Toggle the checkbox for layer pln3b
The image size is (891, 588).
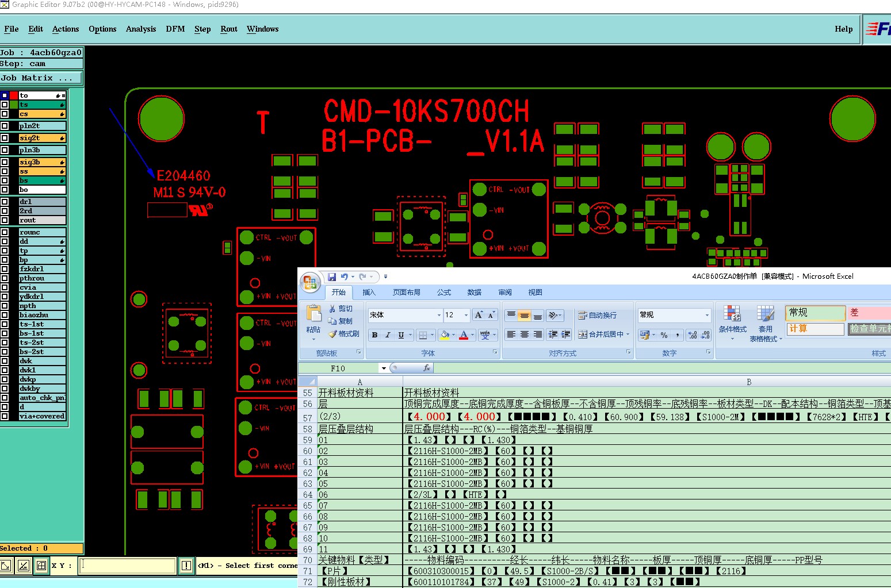click(5, 150)
